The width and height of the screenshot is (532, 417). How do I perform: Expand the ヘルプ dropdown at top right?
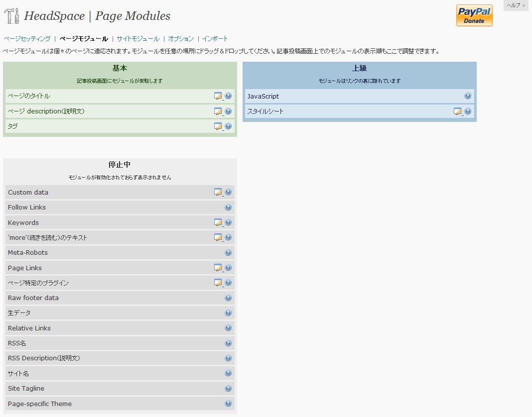point(516,5)
